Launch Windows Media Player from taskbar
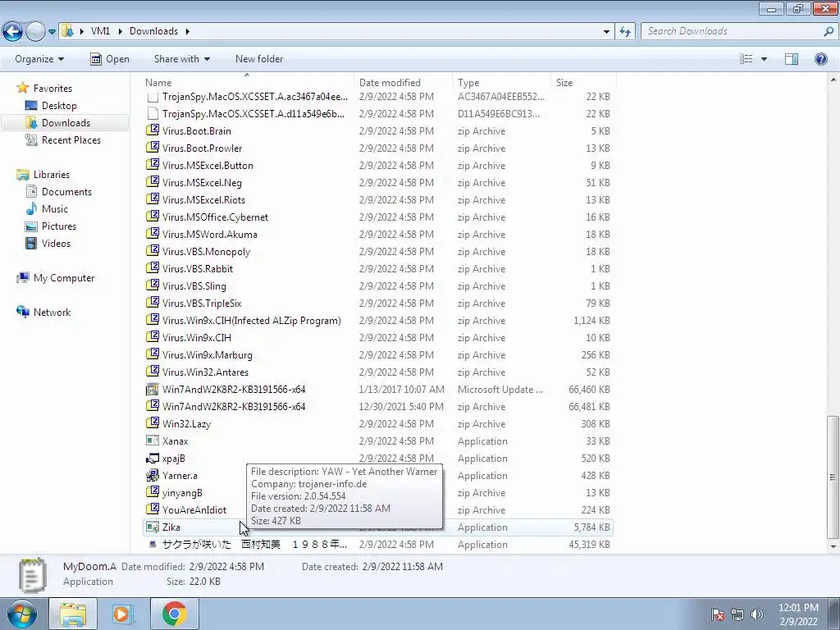The height and width of the screenshot is (630, 840). pos(123,614)
